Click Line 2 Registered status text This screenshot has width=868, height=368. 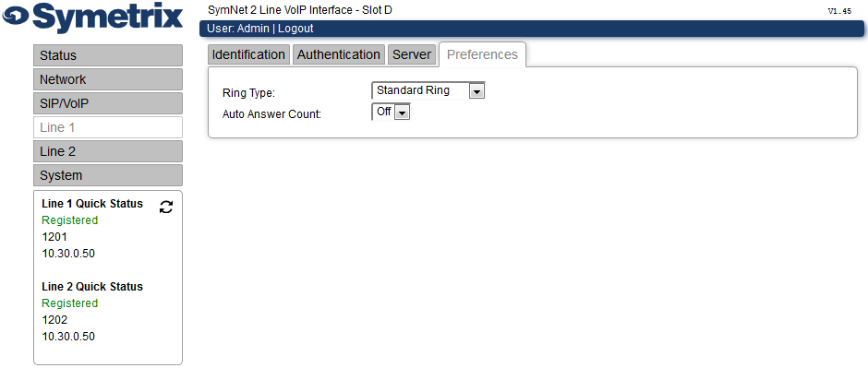pos(70,303)
